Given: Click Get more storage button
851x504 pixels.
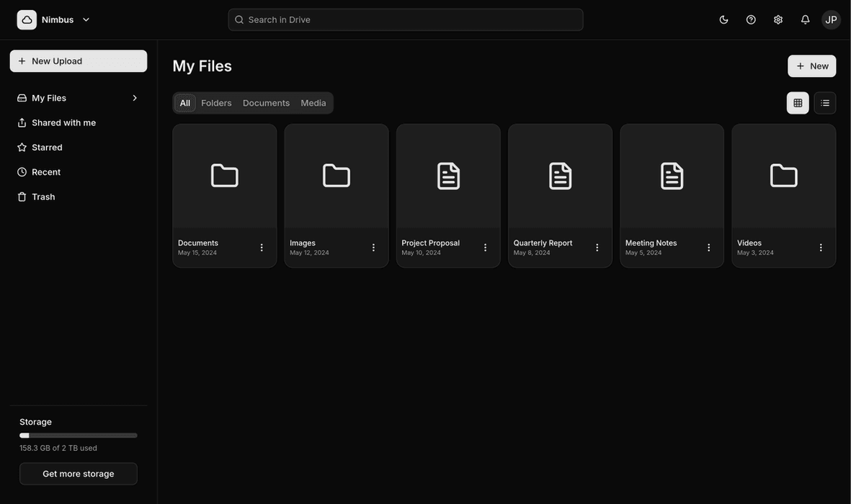Looking at the screenshot, I should click(x=78, y=474).
